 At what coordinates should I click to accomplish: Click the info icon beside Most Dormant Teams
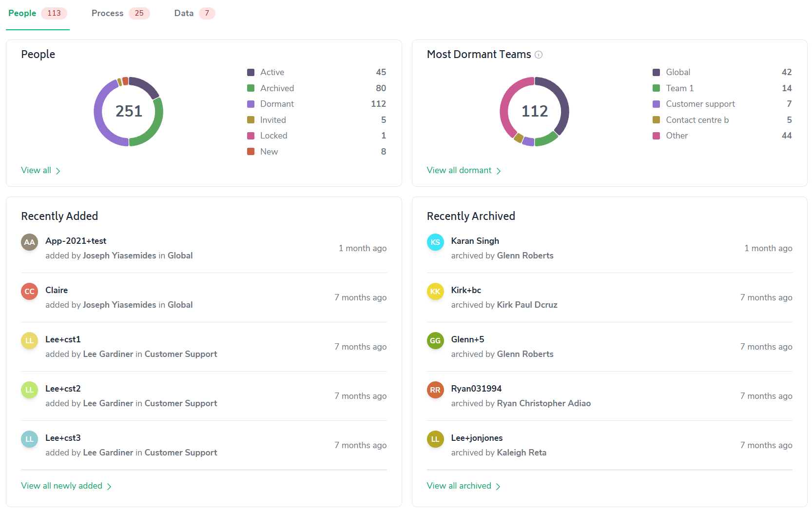pyautogui.click(x=539, y=55)
